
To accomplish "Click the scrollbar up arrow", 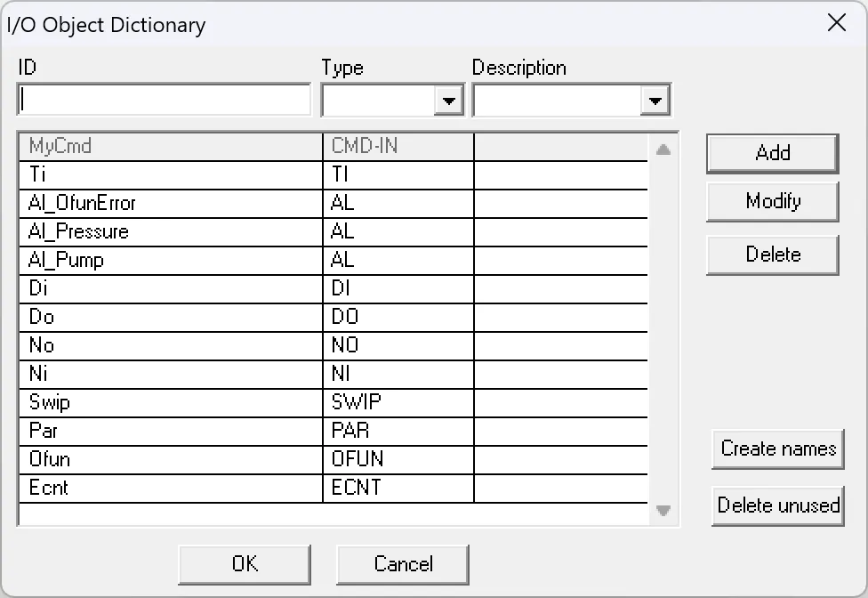I will (x=662, y=147).
